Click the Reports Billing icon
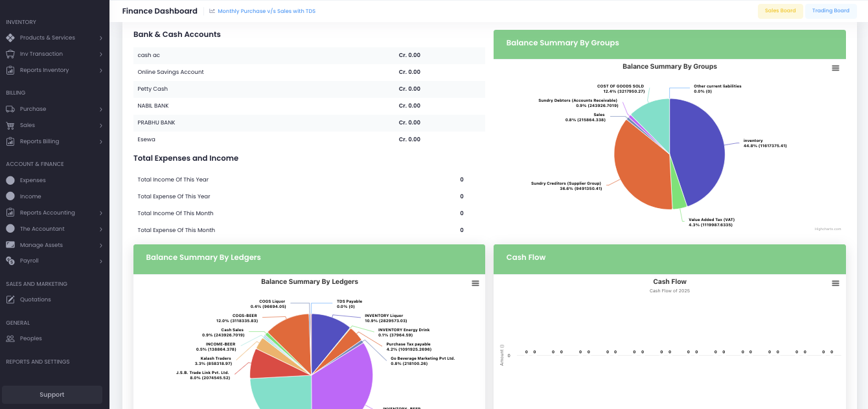Viewport: 868px width, 409px height. (10, 141)
